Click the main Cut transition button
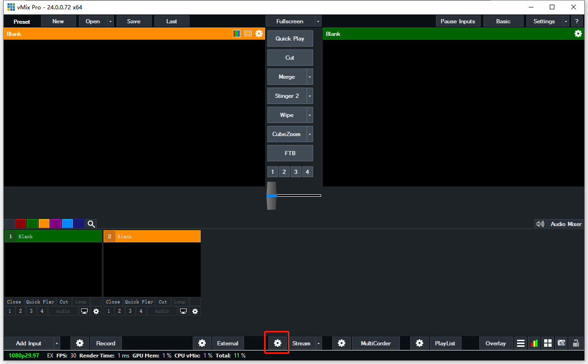The height and width of the screenshot is (364, 588). (x=290, y=58)
